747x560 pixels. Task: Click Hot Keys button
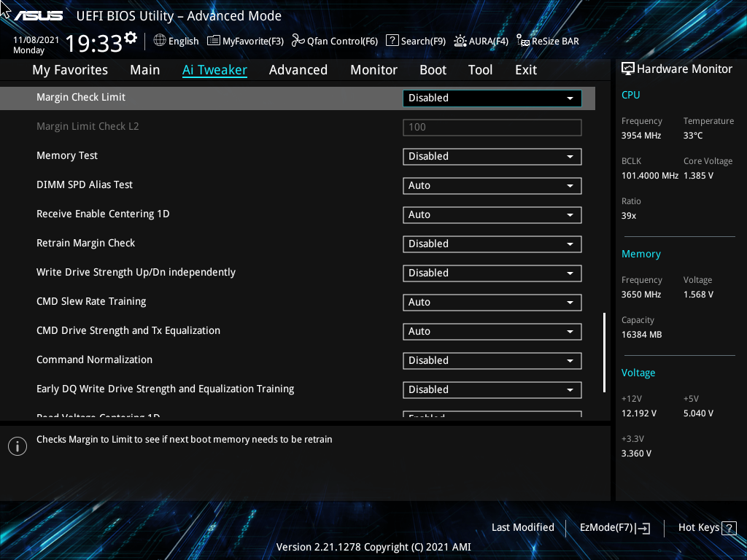(707, 528)
